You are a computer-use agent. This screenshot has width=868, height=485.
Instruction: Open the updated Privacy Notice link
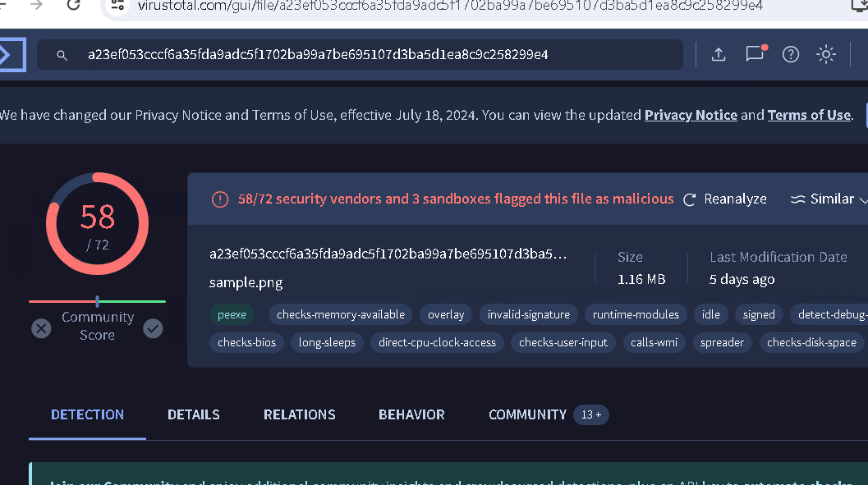691,115
